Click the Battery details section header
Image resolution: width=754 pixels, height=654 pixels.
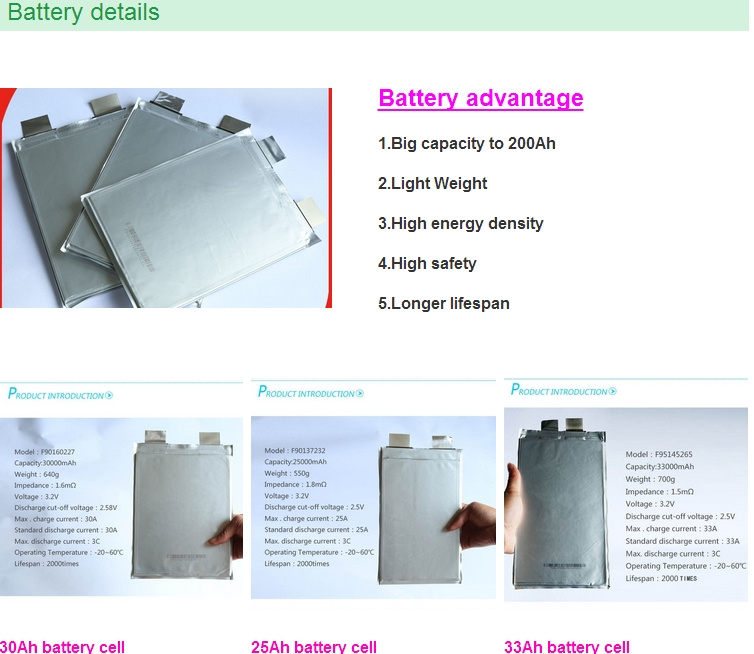pyautogui.click(x=84, y=12)
